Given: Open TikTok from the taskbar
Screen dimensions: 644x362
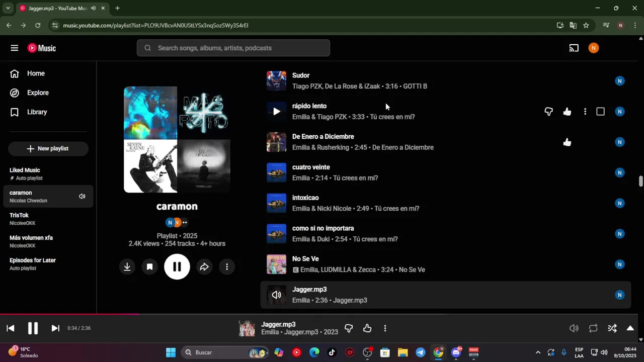Looking at the screenshot, I should [332, 352].
